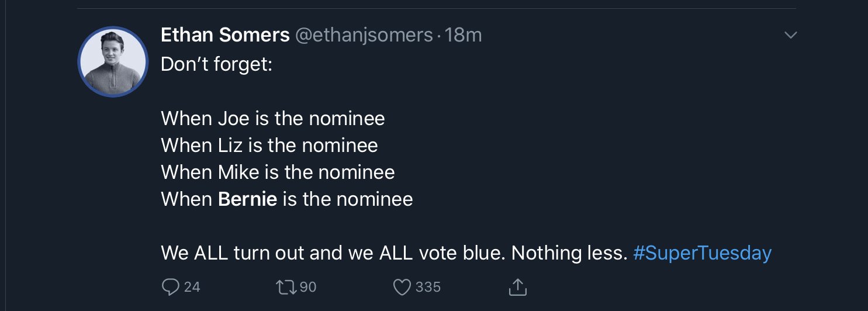Click the bolded word Bernie
Image resolution: width=868 pixels, height=311 pixels.
pos(247,199)
